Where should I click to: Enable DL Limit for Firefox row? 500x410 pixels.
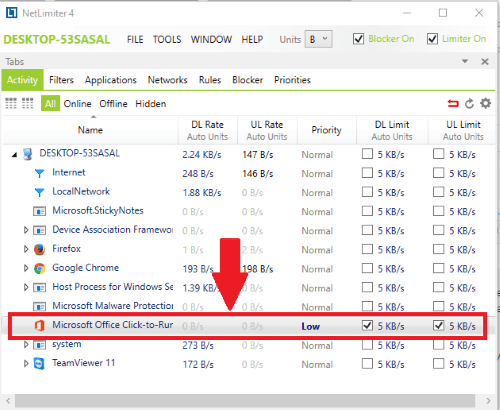point(367,249)
